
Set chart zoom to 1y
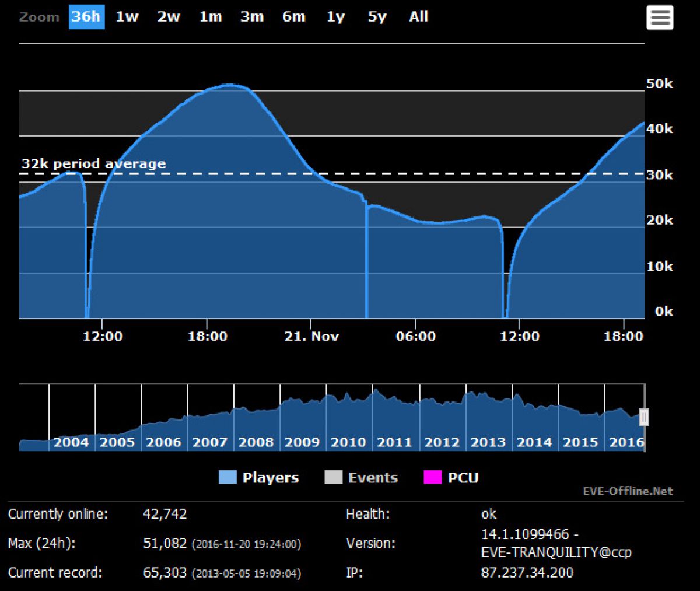pos(335,17)
